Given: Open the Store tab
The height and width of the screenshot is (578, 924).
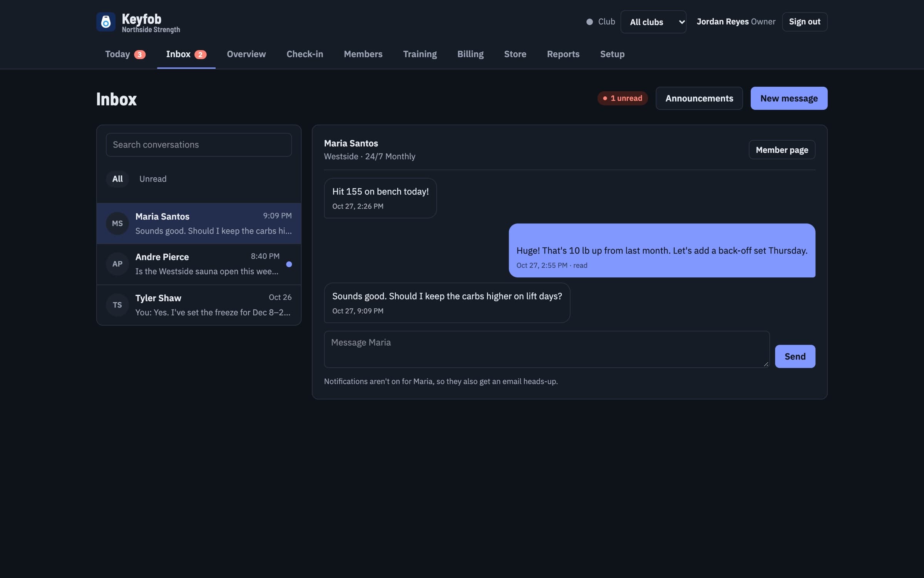Looking at the screenshot, I should coord(515,54).
